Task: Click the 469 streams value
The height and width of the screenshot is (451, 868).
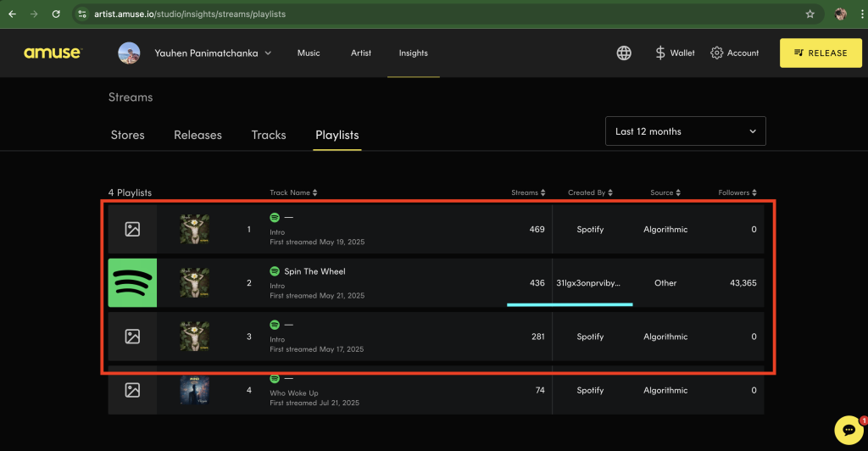Action: 537,229
